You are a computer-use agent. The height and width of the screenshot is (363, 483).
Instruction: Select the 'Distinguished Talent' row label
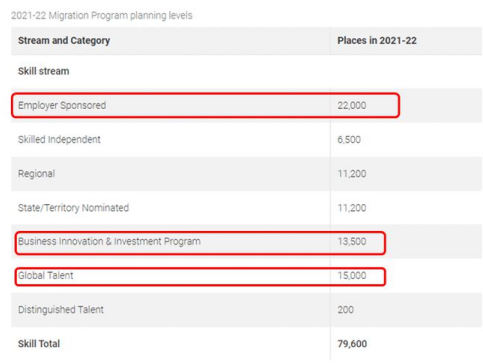click(61, 310)
